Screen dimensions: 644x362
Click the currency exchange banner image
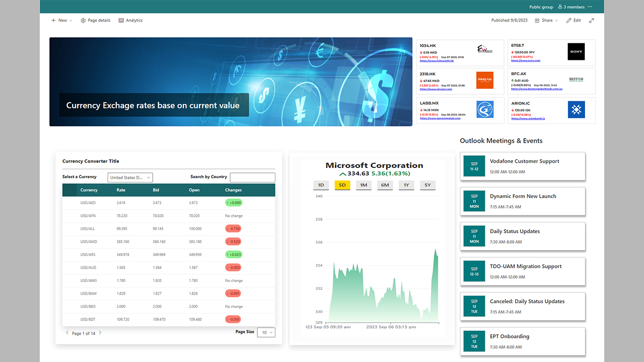click(x=231, y=82)
